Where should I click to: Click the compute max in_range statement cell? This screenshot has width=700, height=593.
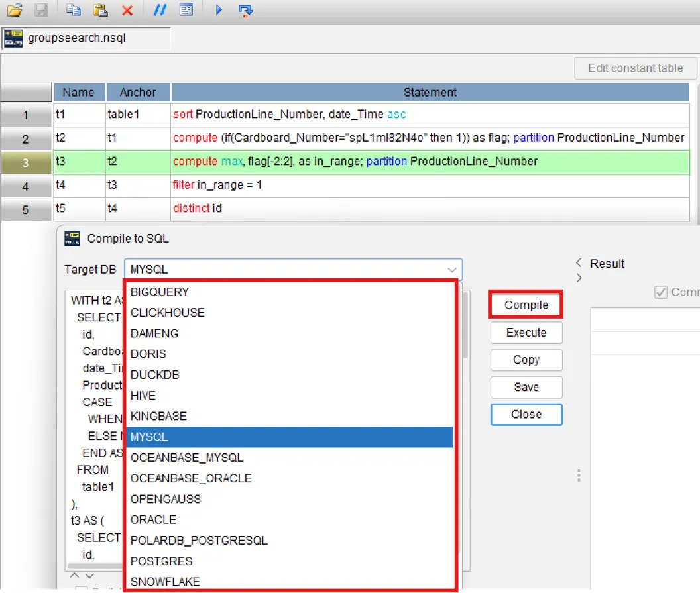tap(430, 162)
